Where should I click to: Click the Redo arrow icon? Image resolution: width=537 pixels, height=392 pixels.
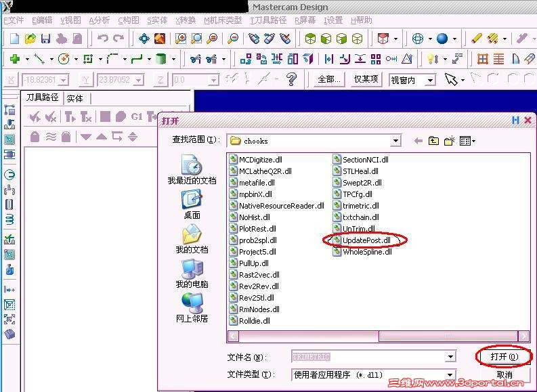click(118, 38)
